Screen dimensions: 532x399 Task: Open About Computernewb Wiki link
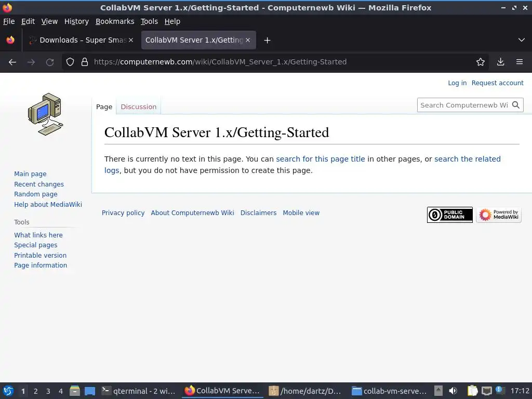[192, 212]
